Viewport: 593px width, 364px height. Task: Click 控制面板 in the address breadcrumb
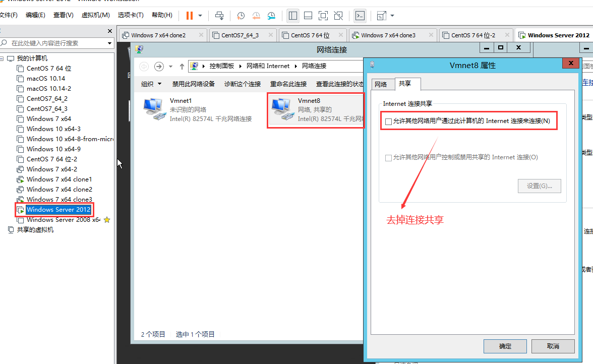click(222, 66)
